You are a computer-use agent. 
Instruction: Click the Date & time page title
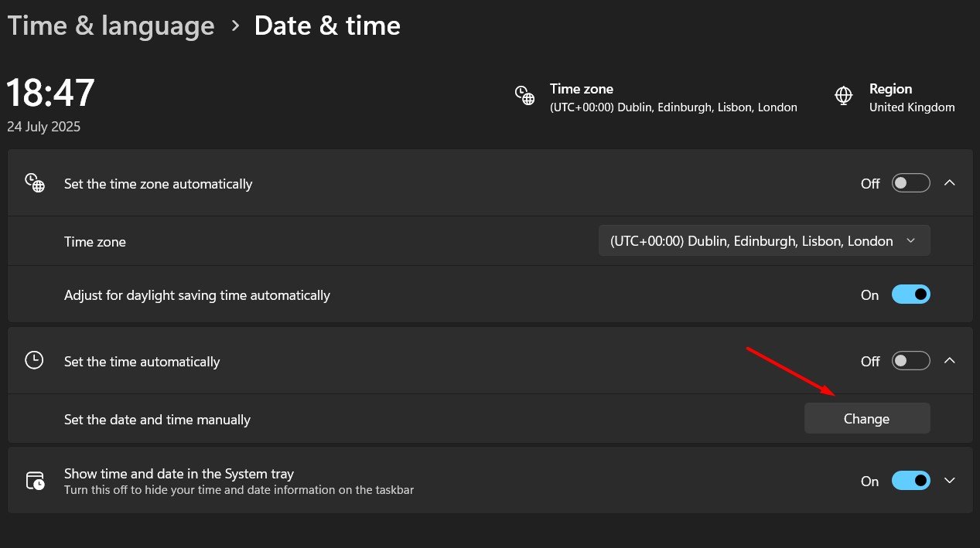pos(327,26)
